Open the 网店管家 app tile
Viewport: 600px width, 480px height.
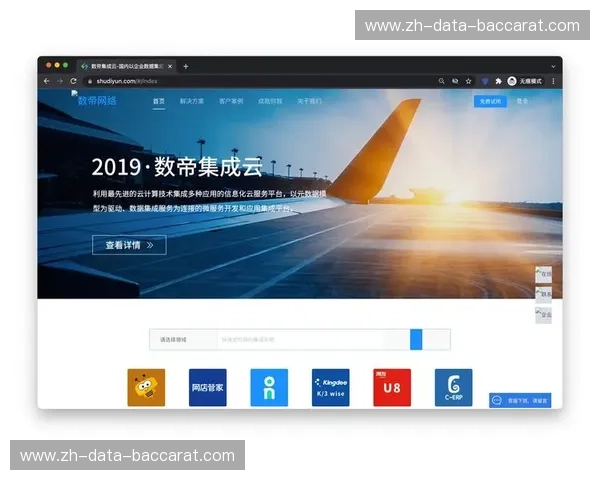tap(208, 387)
